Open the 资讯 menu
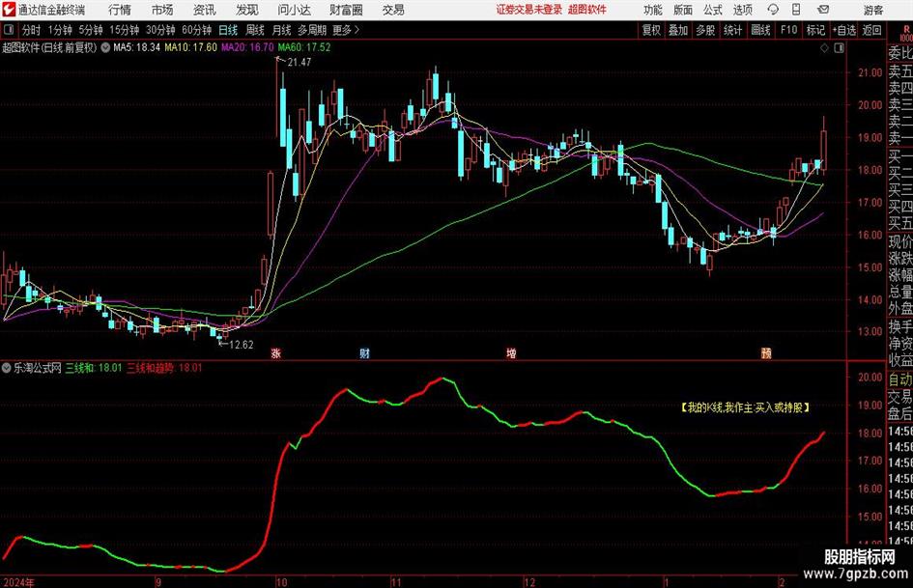Viewport: 913px width, 588px height. [205, 10]
